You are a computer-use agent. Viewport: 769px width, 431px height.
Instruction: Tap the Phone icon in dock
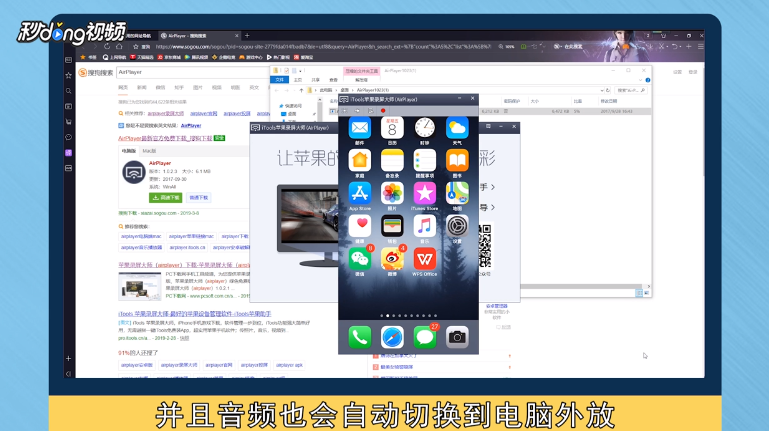click(359, 337)
